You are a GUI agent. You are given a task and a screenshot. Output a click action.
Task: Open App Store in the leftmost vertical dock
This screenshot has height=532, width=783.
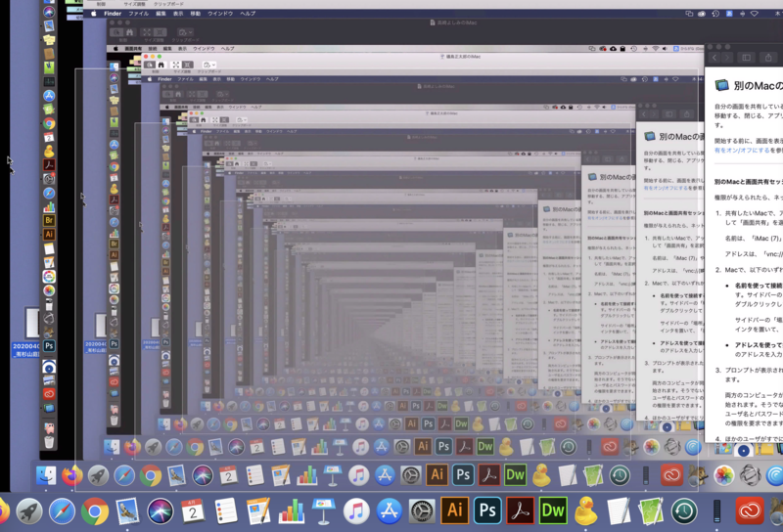coord(48,95)
